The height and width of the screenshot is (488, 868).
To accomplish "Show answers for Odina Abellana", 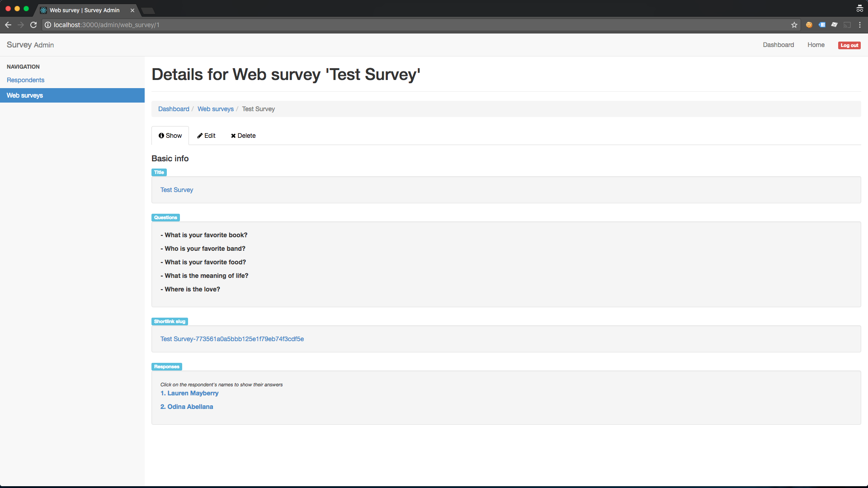I will pyautogui.click(x=187, y=407).
